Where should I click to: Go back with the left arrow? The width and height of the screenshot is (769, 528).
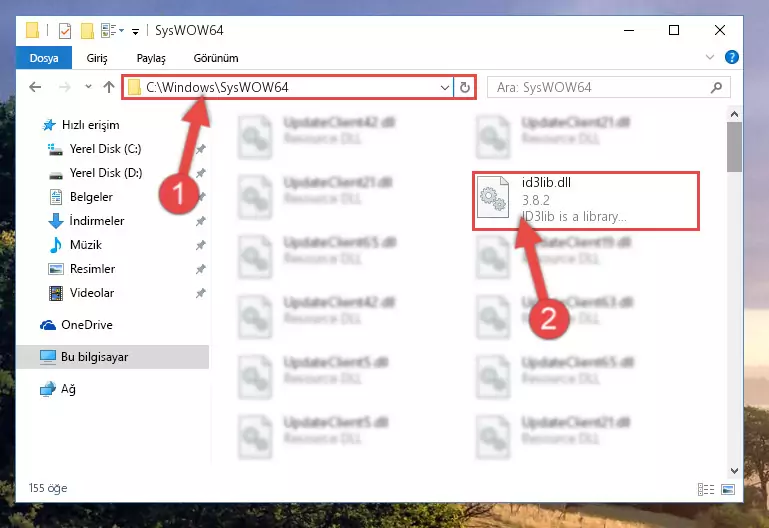[x=35, y=87]
